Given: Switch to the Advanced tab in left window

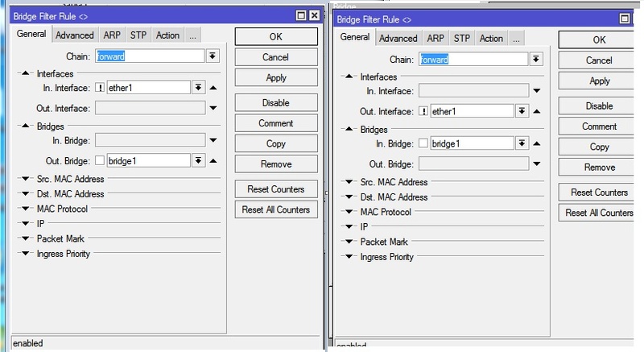Looking at the screenshot, I should click(75, 35).
